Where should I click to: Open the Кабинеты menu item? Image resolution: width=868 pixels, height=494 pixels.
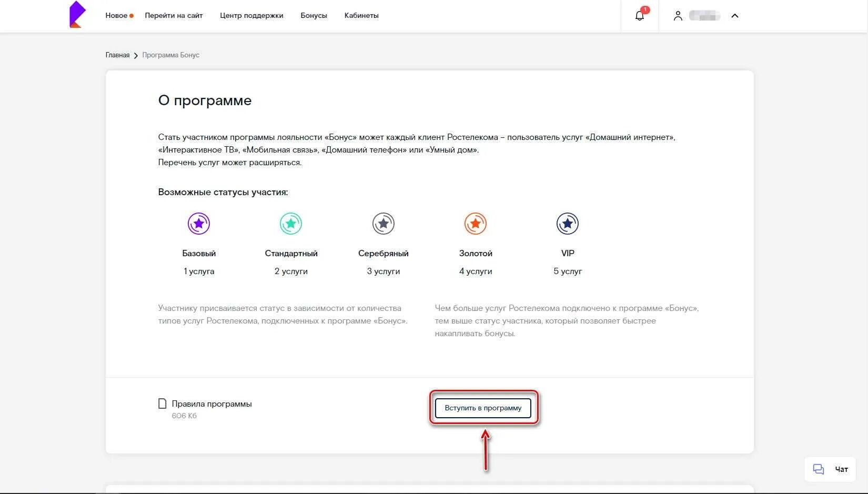click(x=361, y=15)
